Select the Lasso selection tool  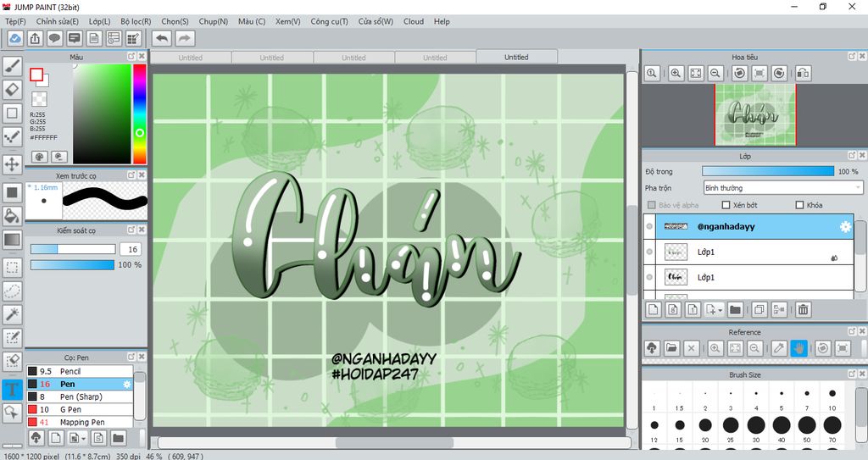tap(12, 291)
